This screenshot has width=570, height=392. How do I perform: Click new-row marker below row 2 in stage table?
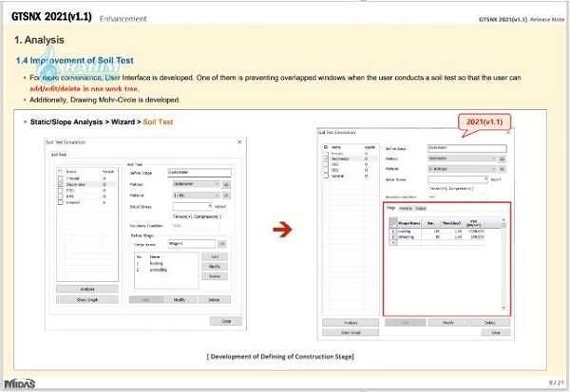click(393, 243)
